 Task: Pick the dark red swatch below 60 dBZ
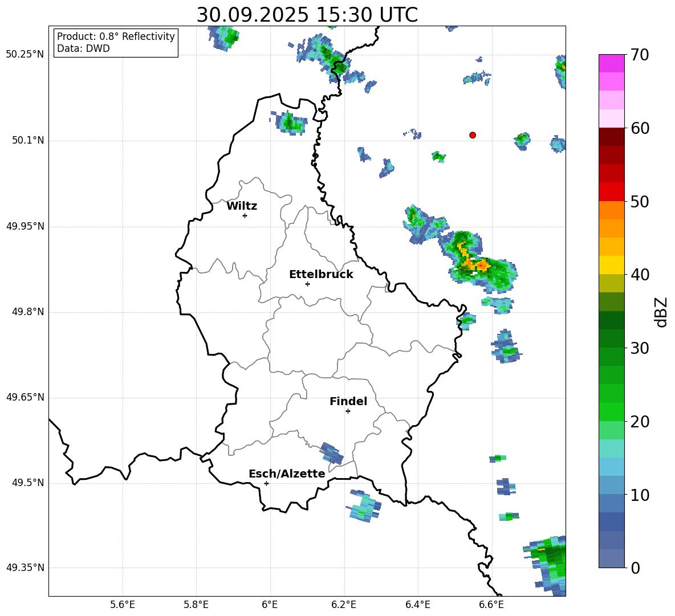pos(612,137)
